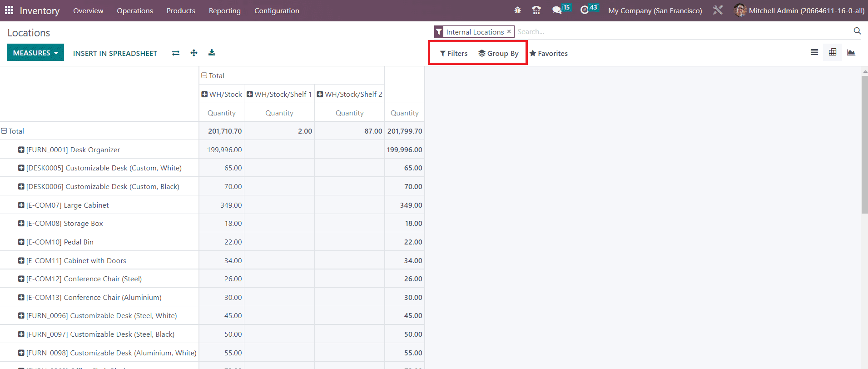Open the Group By dropdown
868x369 pixels.
[x=498, y=54]
